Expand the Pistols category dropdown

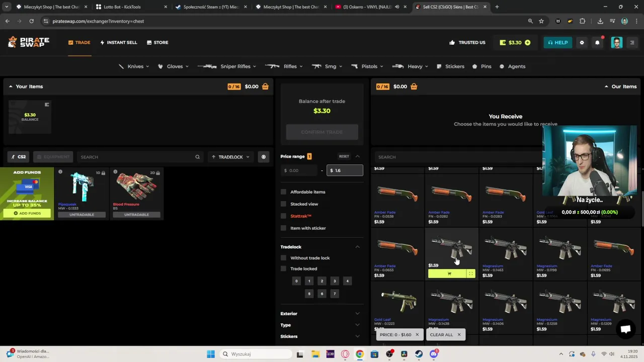[368, 66]
